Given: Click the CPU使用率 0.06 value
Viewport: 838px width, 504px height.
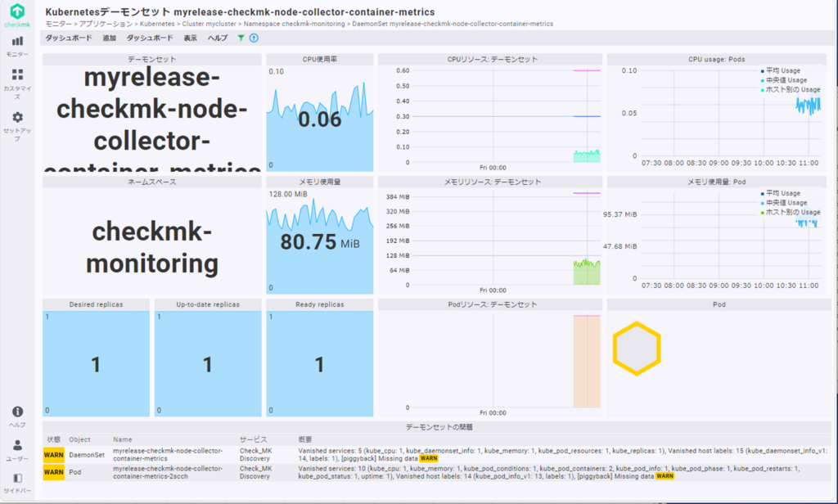Looking at the screenshot, I should [320, 119].
